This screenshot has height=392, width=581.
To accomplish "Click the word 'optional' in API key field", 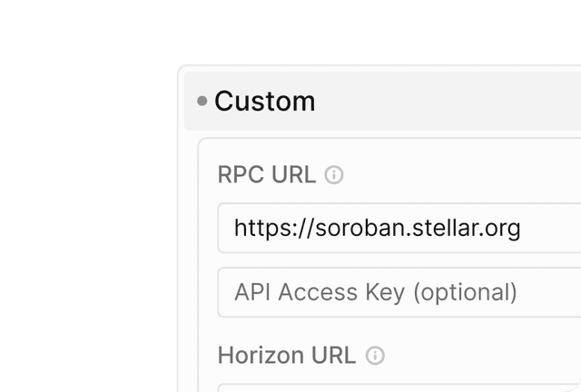I will click(465, 293).
